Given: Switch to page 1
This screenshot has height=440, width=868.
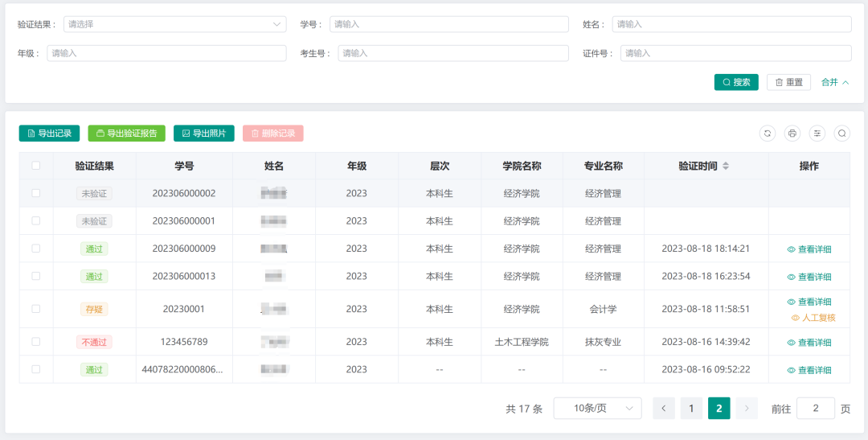Looking at the screenshot, I should pos(691,409).
